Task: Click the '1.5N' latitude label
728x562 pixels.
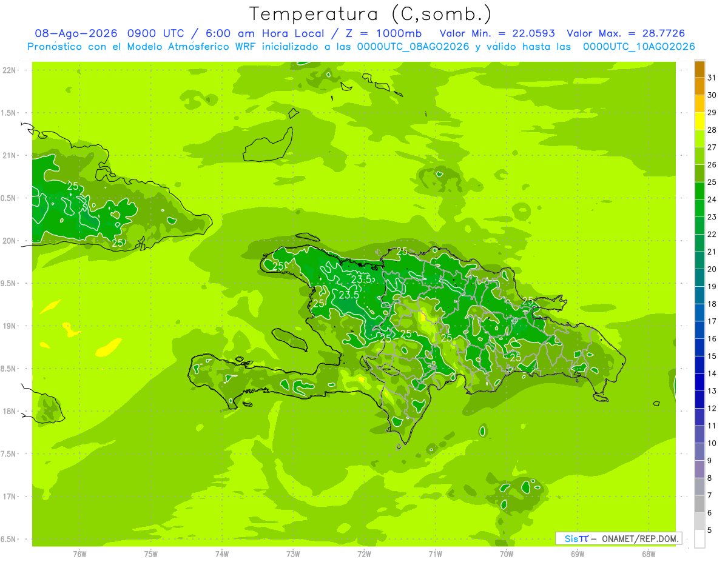Action: pyautogui.click(x=9, y=113)
